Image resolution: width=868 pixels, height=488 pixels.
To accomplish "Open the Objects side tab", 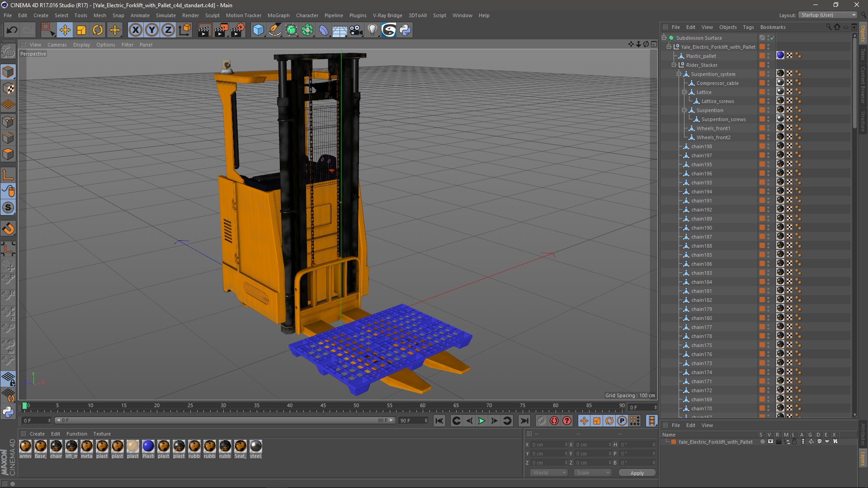I will point(863,33).
